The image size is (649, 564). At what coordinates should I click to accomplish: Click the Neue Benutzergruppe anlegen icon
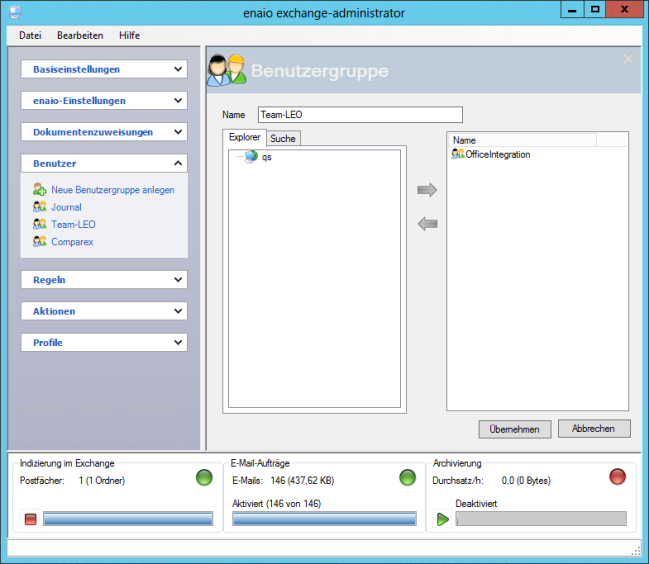point(39,190)
